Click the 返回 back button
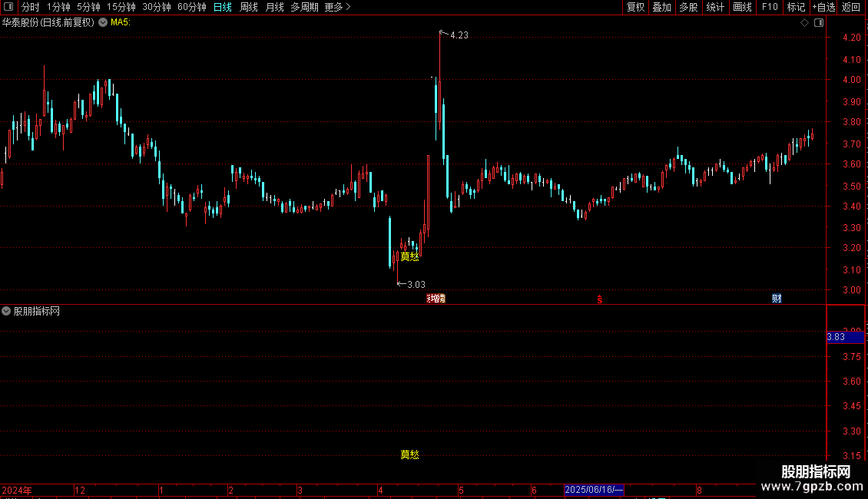868x499 pixels. click(851, 7)
